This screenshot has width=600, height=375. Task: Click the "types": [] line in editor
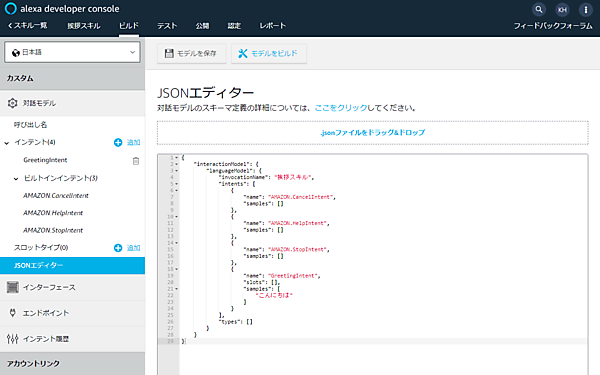pos(236,322)
